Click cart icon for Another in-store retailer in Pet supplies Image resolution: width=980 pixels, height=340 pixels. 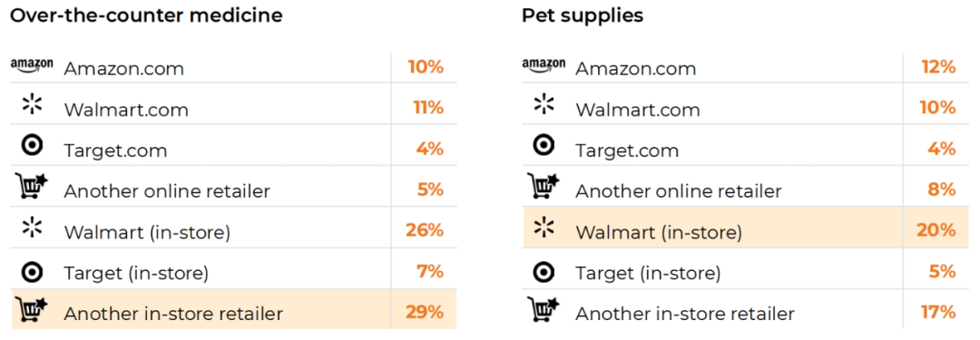[543, 309]
